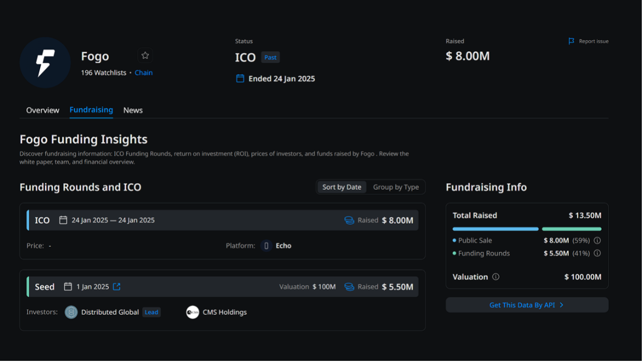The image size is (644, 362).
Task: Click the CMS Holdings investor logo
Action: tap(192, 312)
